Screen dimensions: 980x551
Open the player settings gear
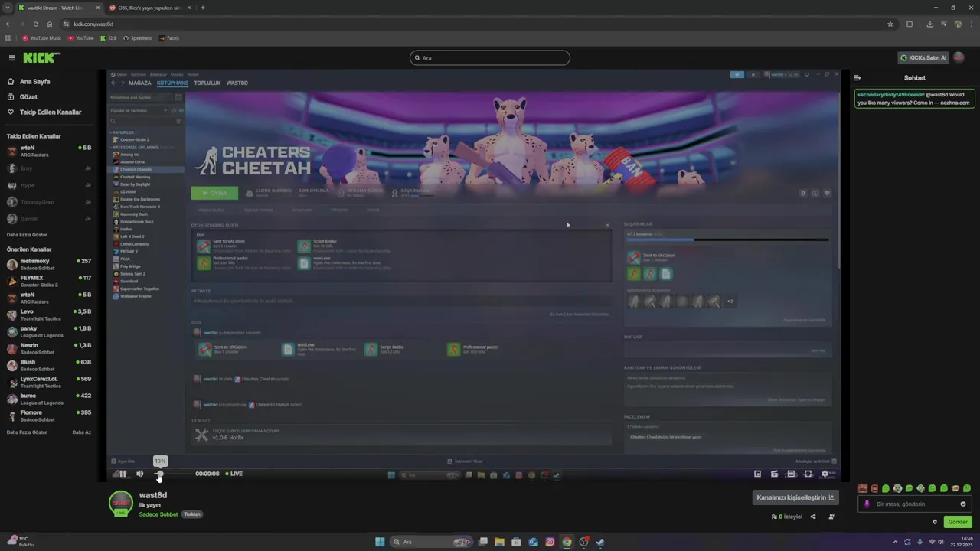pyautogui.click(x=825, y=474)
